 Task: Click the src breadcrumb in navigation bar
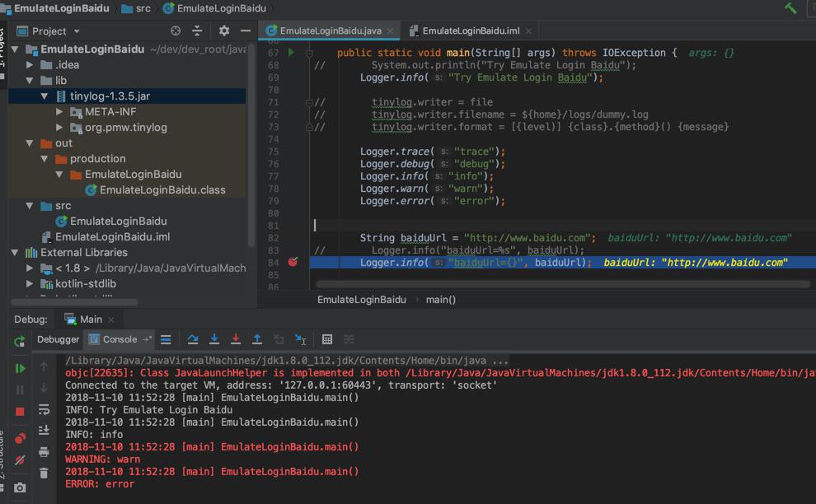pos(143,8)
